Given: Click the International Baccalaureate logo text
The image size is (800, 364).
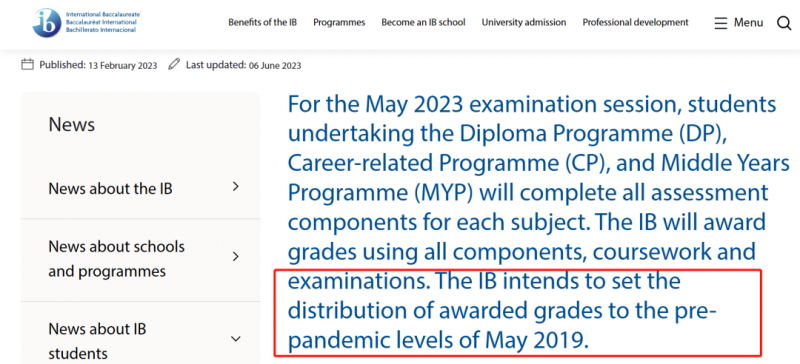Looking at the screenshot, I should point(103,22).
